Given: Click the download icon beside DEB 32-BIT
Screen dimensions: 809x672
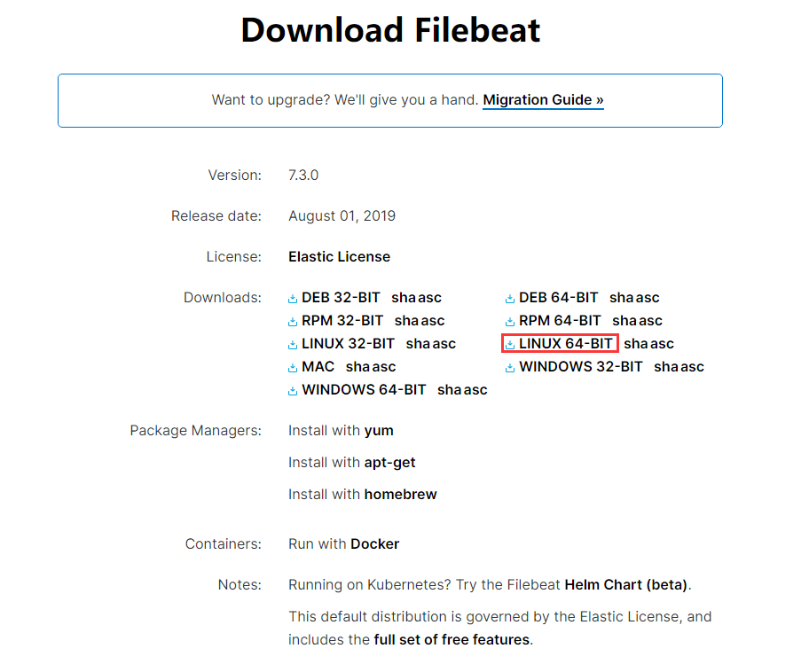Looking at the screenshot, I should click(x=294, y=297).
